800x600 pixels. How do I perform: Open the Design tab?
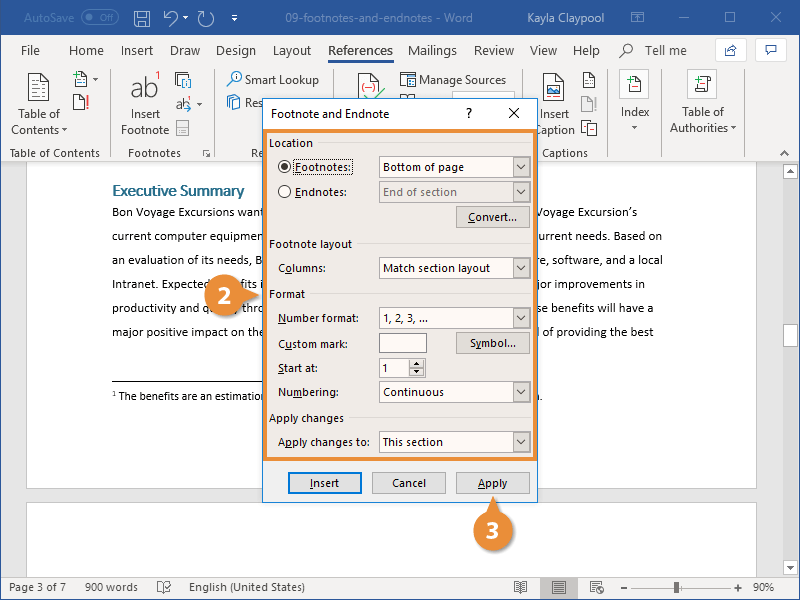[236, 50]
